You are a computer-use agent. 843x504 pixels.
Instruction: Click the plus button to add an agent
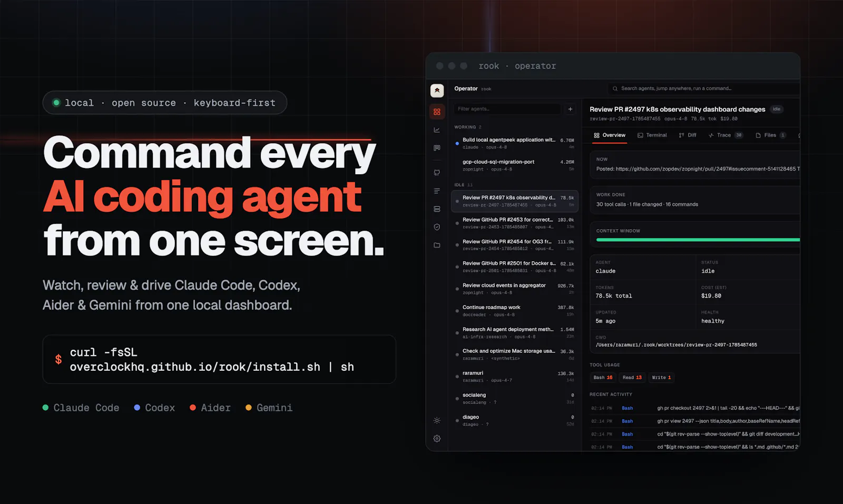(x=570, y=109)
